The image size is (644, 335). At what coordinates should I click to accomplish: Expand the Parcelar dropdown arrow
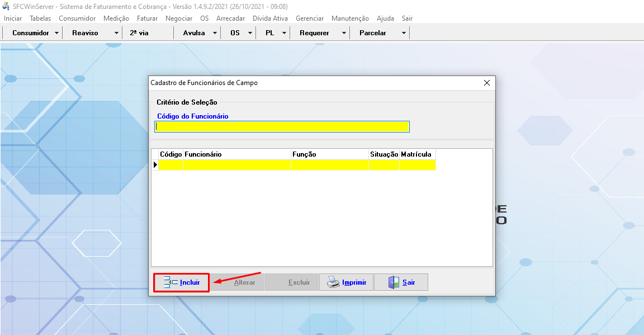[404, 33]
